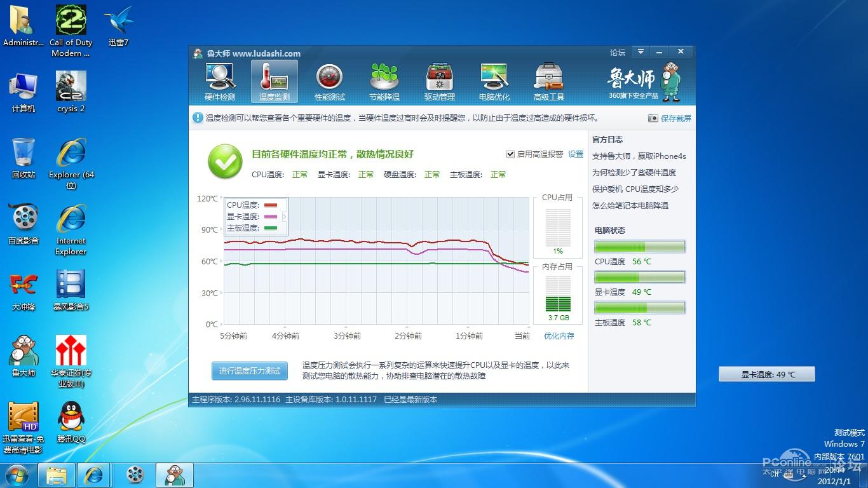The image size is (868, 488).
Task: Select the Internet Explorer desktop shortcut
Action: point(71,229)
